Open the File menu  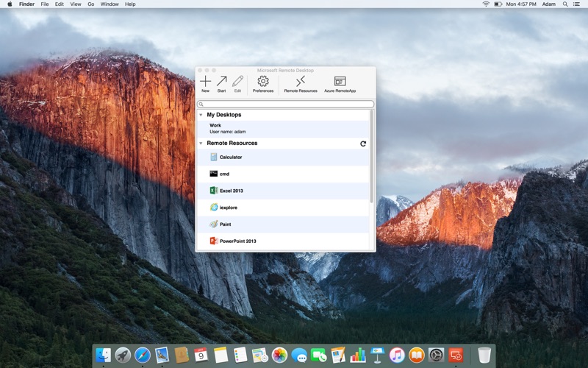45,4
